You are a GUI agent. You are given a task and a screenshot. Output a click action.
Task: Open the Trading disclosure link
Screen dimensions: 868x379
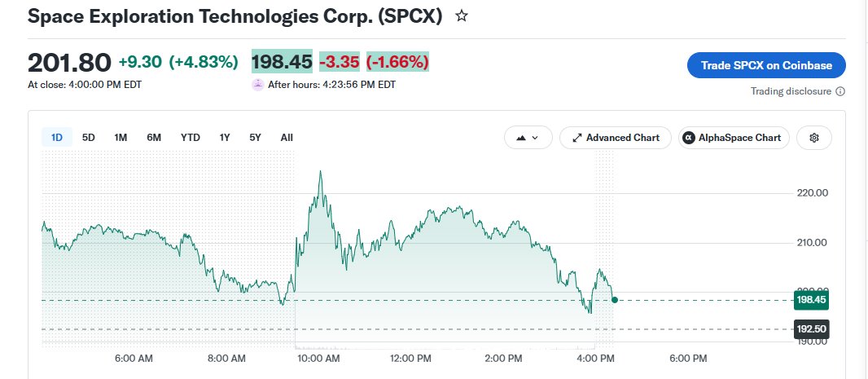pos(791,91)
